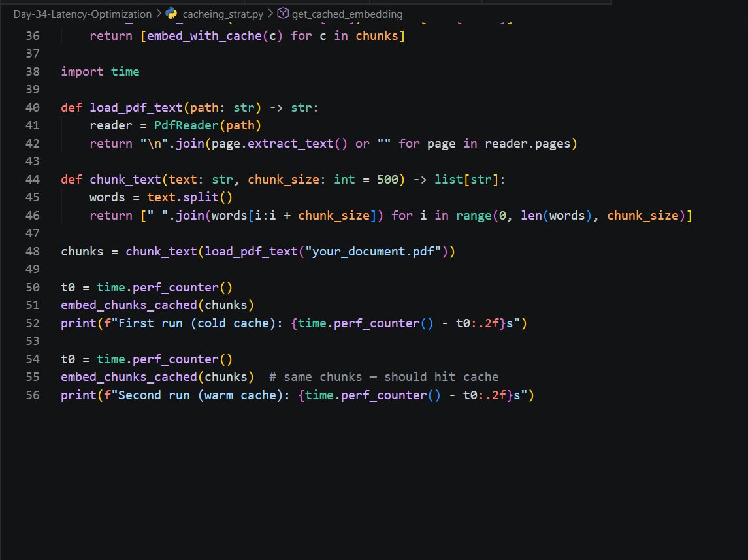Click line number 48 in gutter
748x560 pixels.
(x=33, y=252)
